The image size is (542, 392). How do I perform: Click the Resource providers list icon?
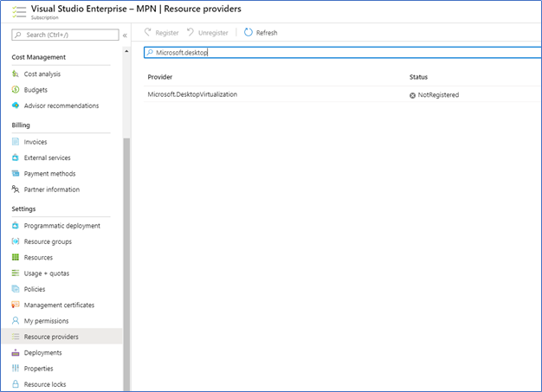tap(16, 337)
